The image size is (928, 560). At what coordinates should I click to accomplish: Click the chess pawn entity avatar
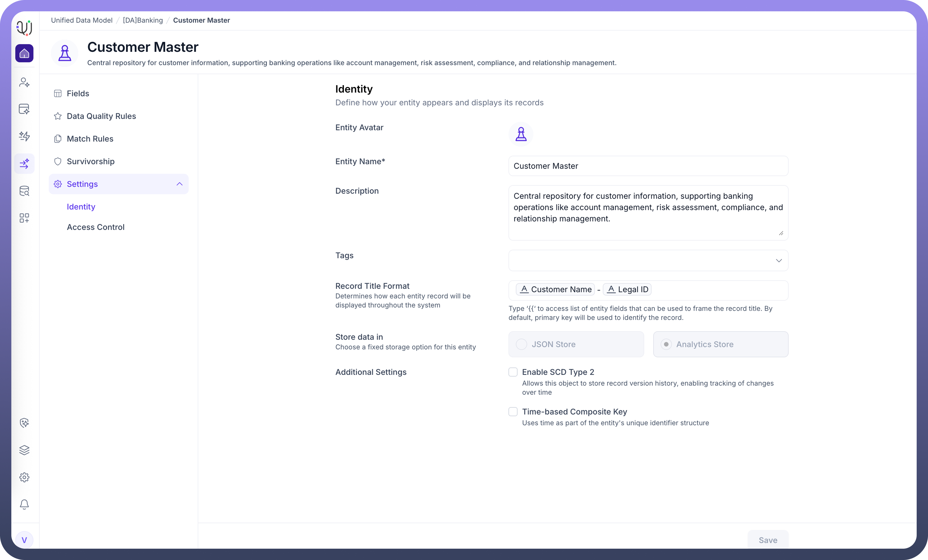[x=521, y=134]
